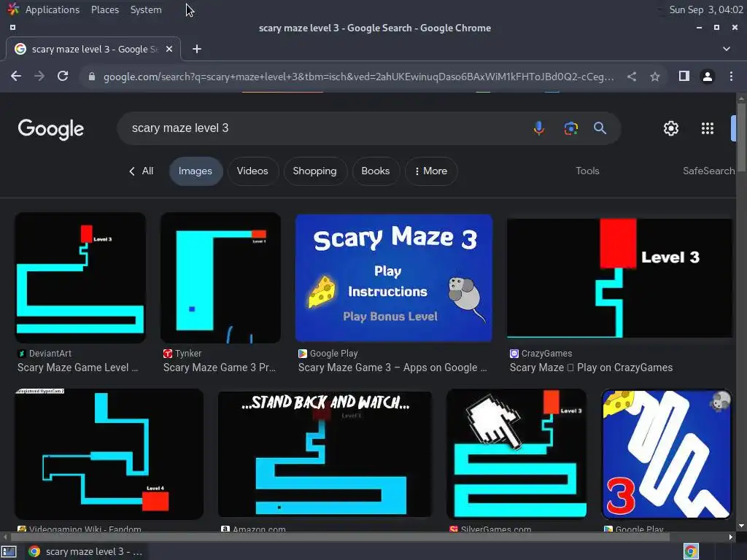747x560 pixels.
Task: Click Scary Maze Game 3 Pr... link
Action: (220, 367)
